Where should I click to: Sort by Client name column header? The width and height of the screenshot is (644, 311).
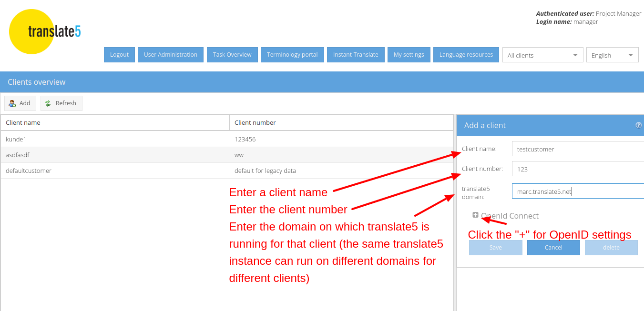115,122
